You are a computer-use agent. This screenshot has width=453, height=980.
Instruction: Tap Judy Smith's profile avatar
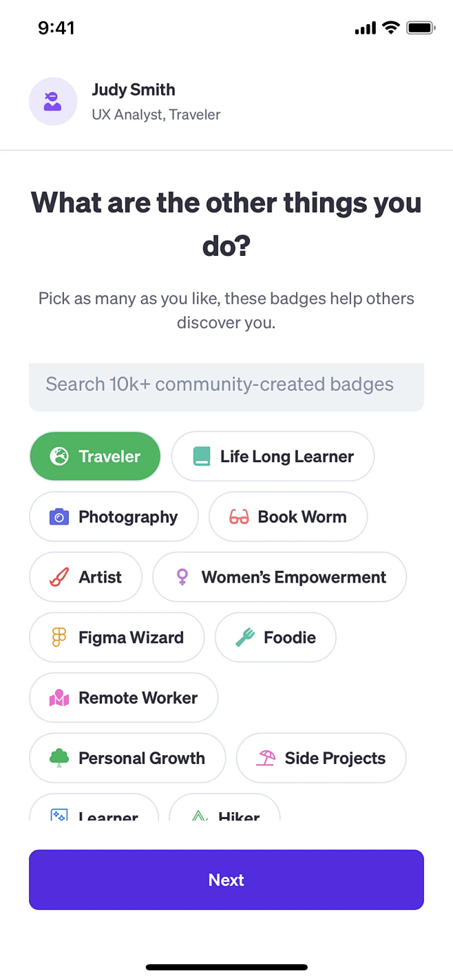point(53,101)
